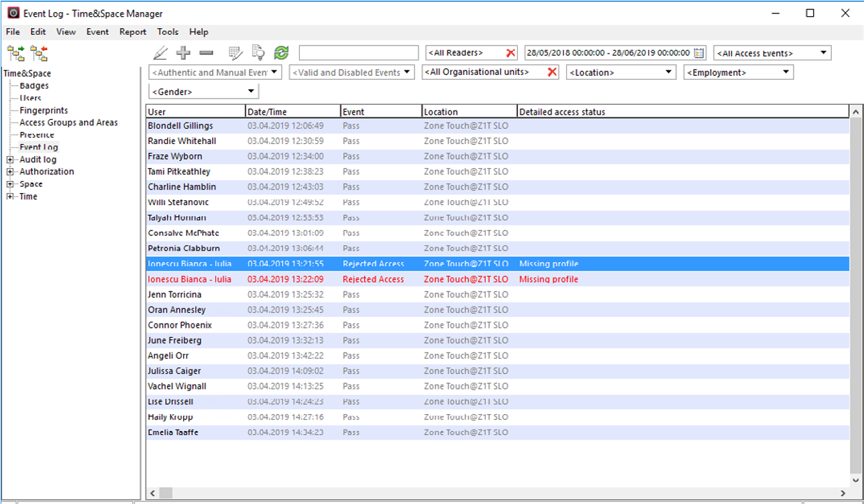864x504 pixels.
Task: Open the Tools menu
Action: [x=168, y=31]
